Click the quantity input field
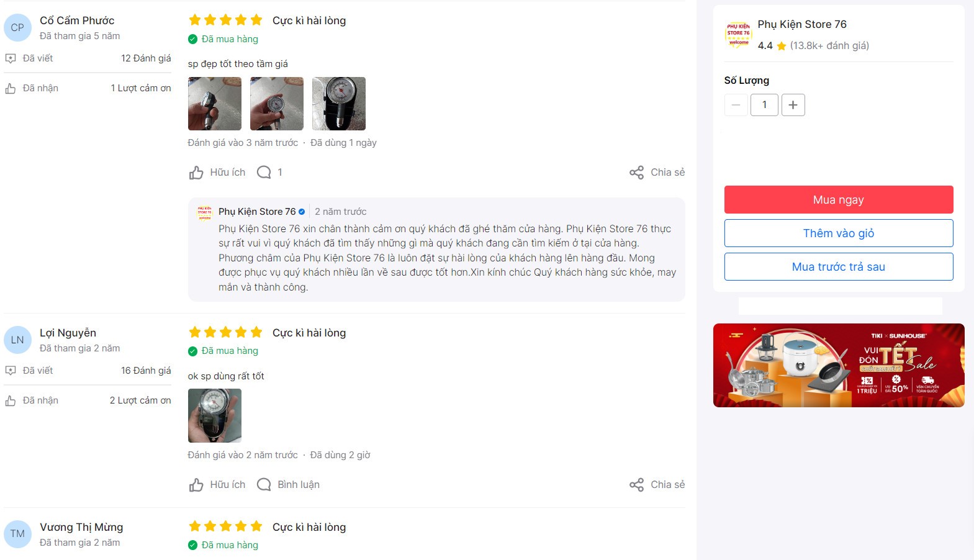Image resolution: width=974 pixels, height=560 pixels. pos(764,105)
